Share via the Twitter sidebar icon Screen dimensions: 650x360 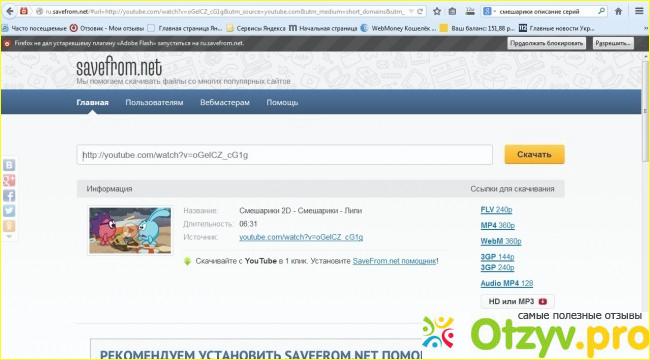[9, 211]
